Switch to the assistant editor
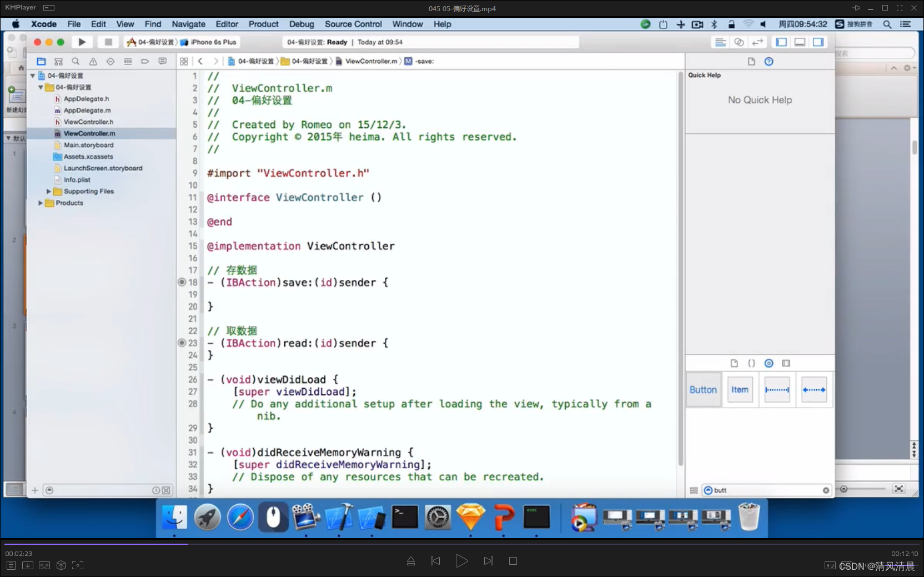924x577 pixels. click(739, 42)
